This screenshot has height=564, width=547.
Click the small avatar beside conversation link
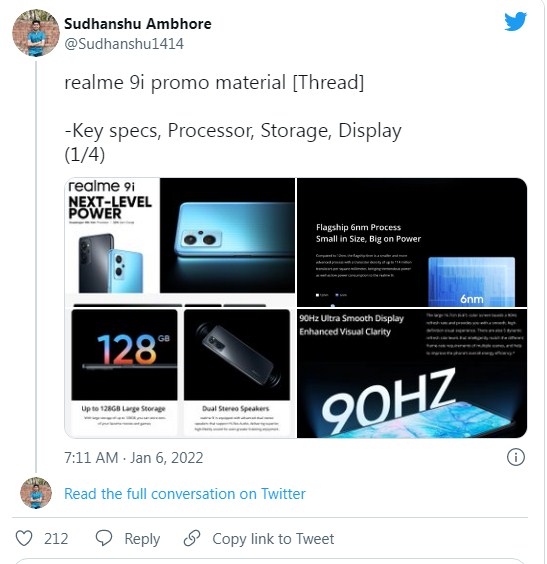(x=36, y=493)
